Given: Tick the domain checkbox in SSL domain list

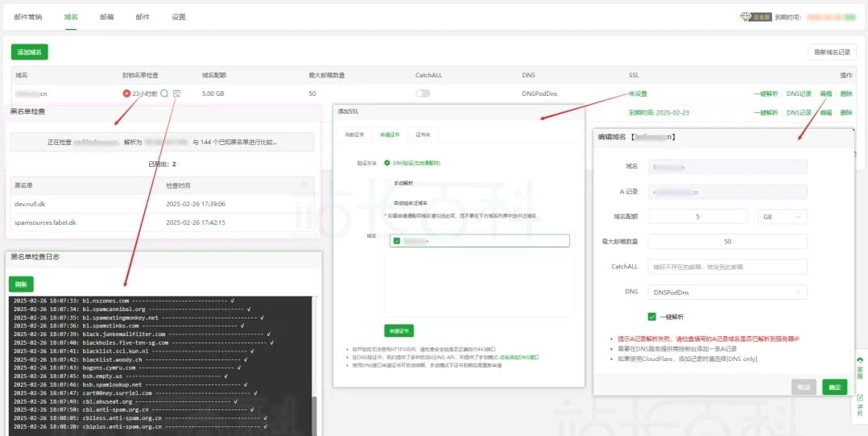Looking at the screenshot, I should point(396,240).
